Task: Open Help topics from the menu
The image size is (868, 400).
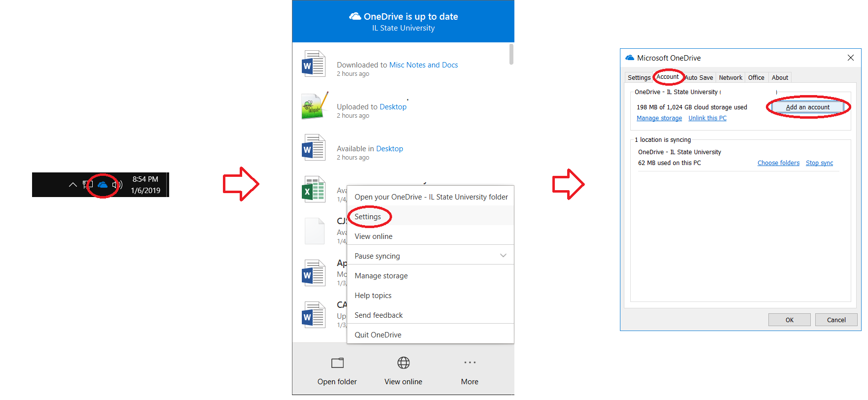Action: tap(431, 295)
